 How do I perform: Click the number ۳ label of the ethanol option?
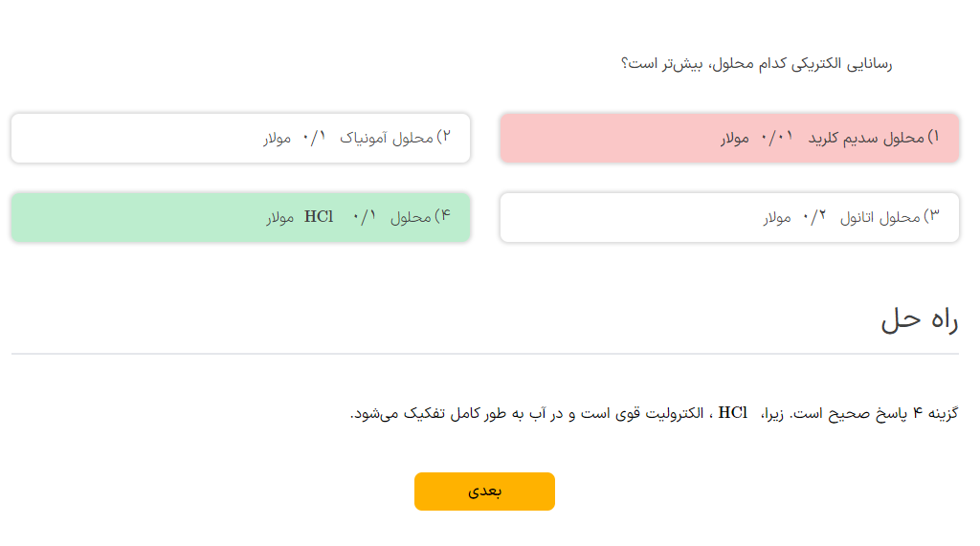(x=933, y=217)
